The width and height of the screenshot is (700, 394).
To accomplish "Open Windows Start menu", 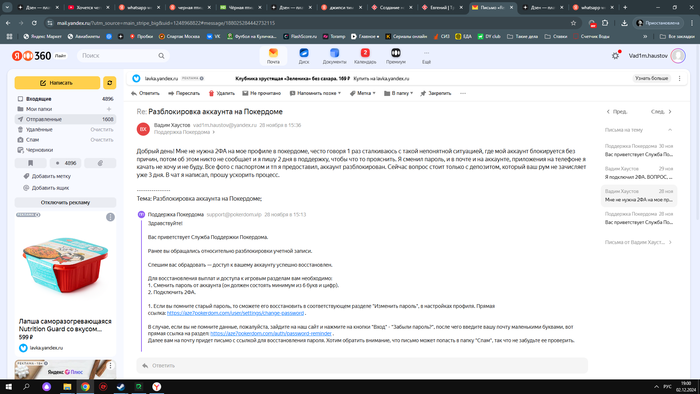I will pos(8,387).
